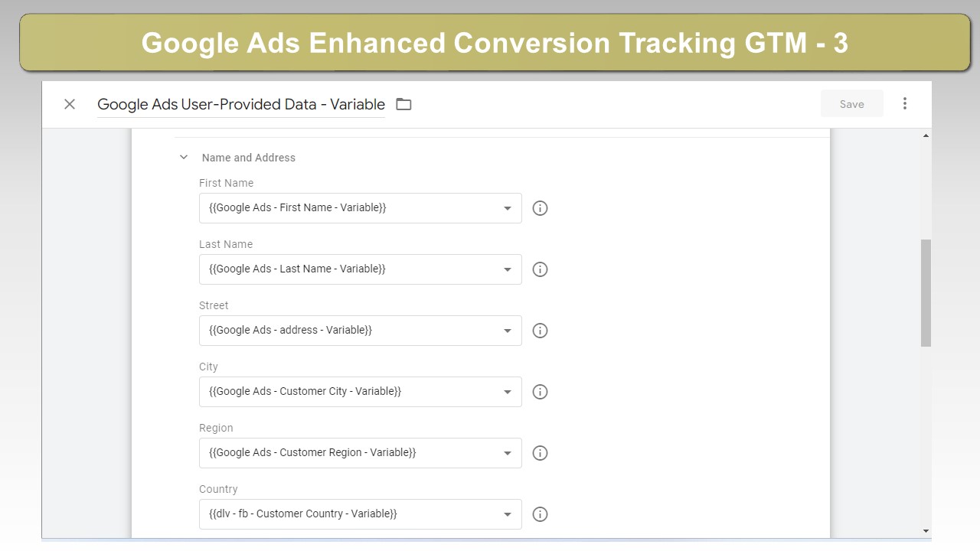Image resolution: width=980 pixels, height=551 pixels.
Task: Click the info icon beside First Name
Action: pyautogui.click(x=540, y=208)
